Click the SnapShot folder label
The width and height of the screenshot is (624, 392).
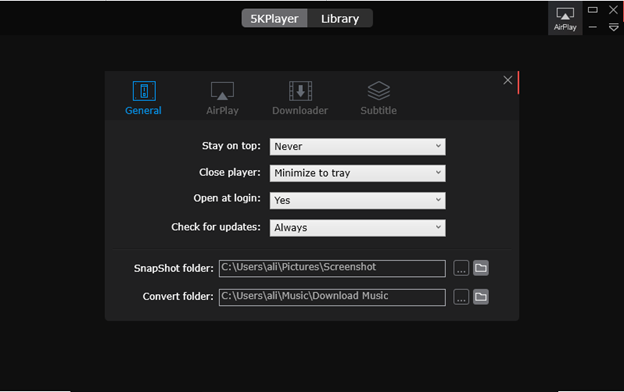point(174,268)
